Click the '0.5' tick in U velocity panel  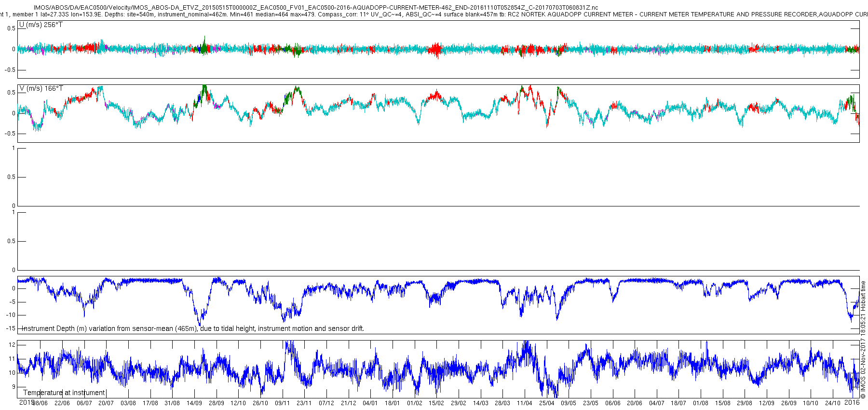click(x=12, y=28)
